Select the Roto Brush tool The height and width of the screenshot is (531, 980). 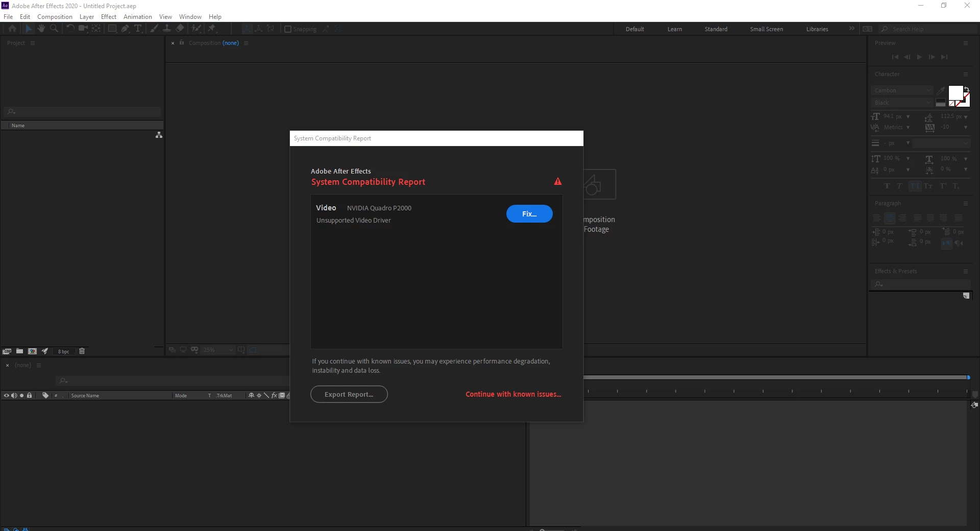click(196, 29)
